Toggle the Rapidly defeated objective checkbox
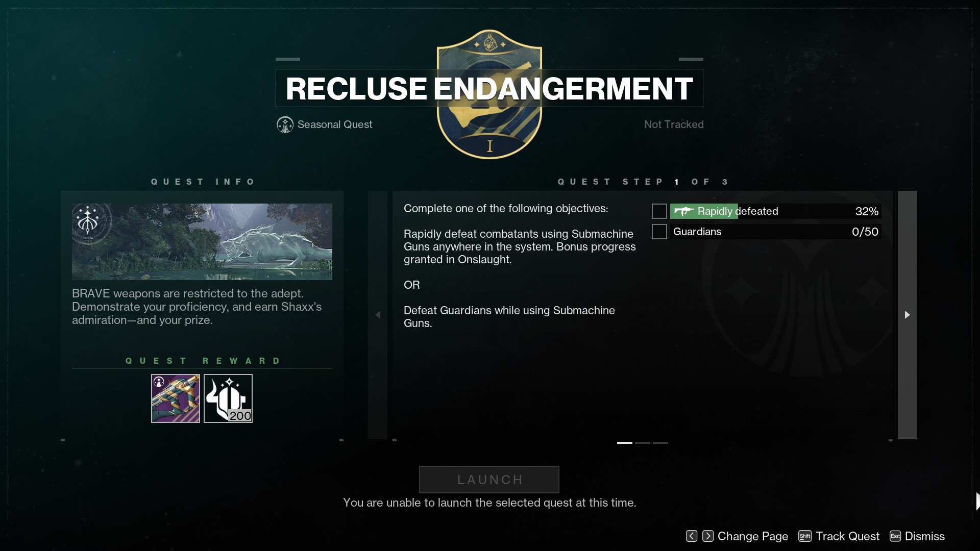Screen dimensions: 980x551 659,211
